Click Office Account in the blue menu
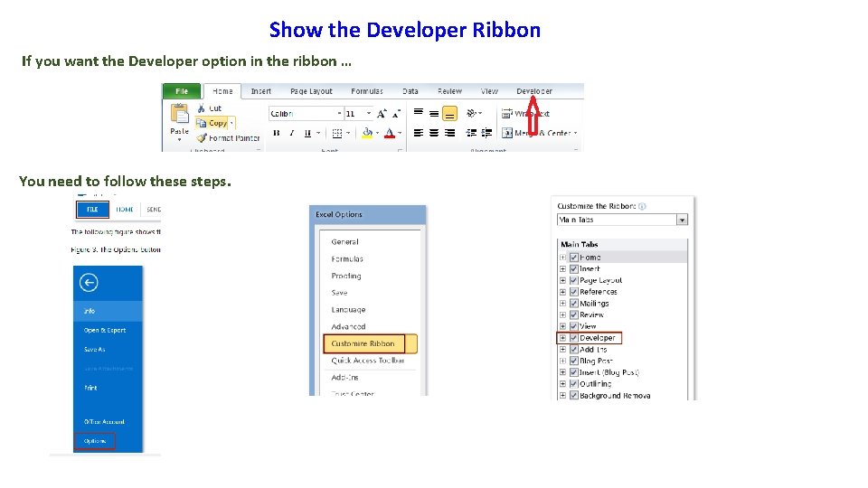Screen dimensions: 868x488 tap(104, 422)
